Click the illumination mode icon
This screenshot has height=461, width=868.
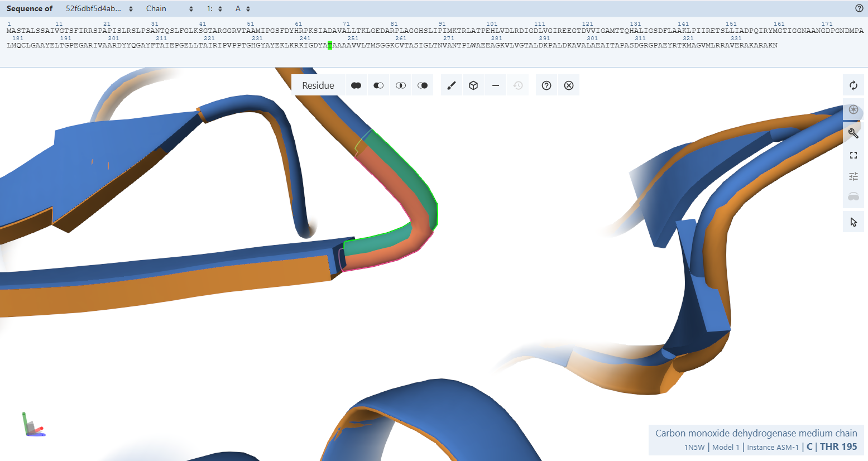pos(853,197)
